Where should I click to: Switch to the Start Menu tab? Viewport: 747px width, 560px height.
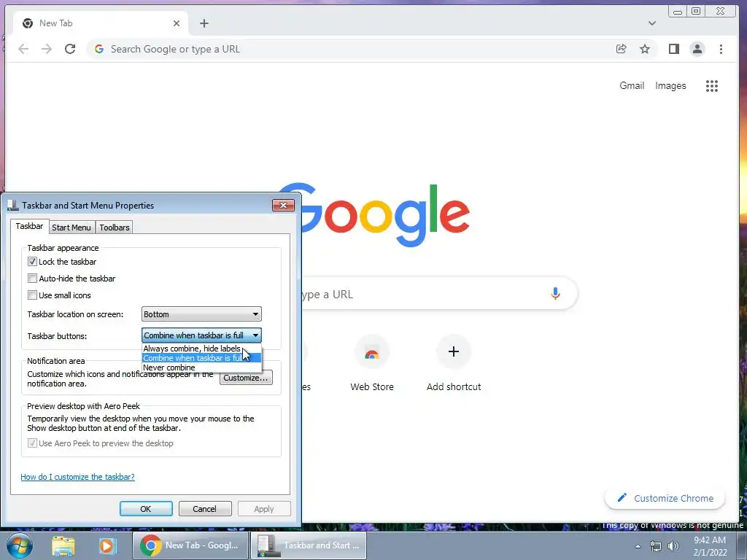[x=71, y=227]
